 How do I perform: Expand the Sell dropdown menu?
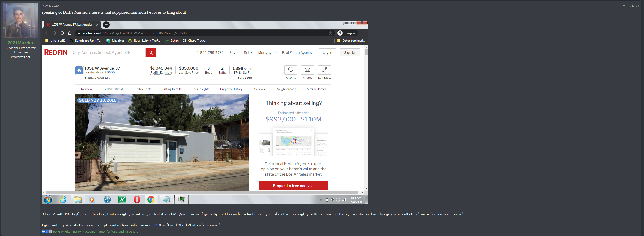point(248,53)
